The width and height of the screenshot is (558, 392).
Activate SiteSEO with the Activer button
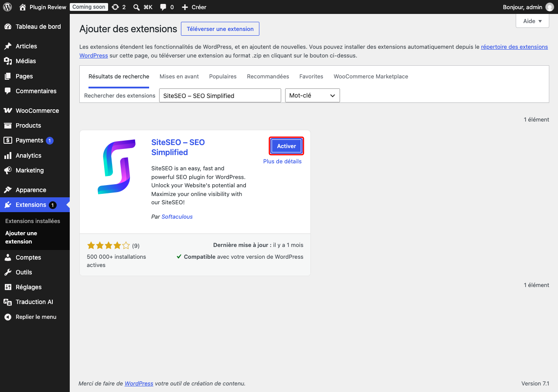tap(286, 146)
